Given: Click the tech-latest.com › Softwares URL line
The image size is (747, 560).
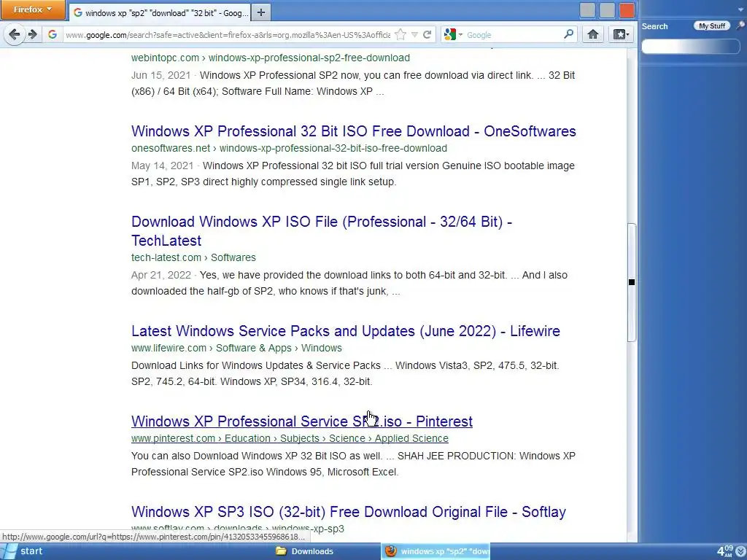Looking at the screenshot, I should [x=193, y=257].
